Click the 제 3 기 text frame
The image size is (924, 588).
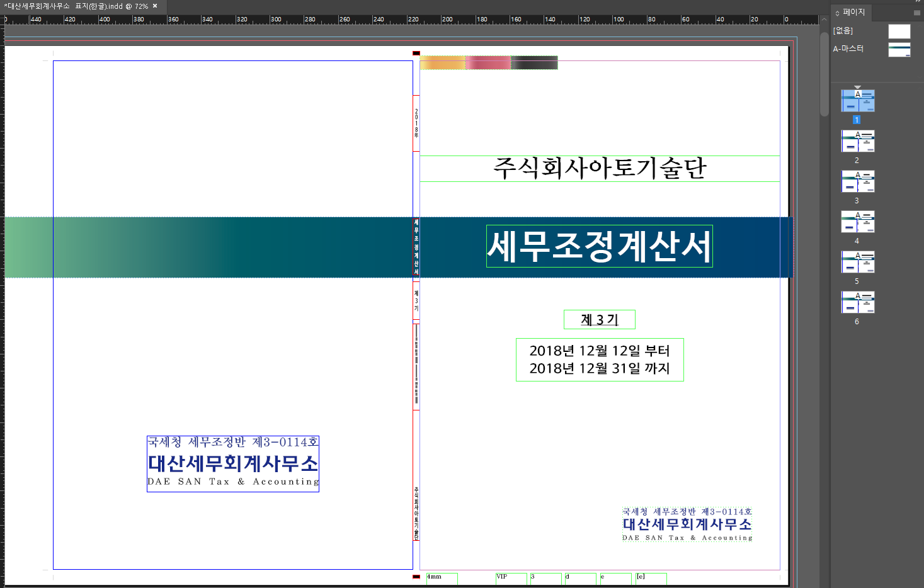[599, 319]
